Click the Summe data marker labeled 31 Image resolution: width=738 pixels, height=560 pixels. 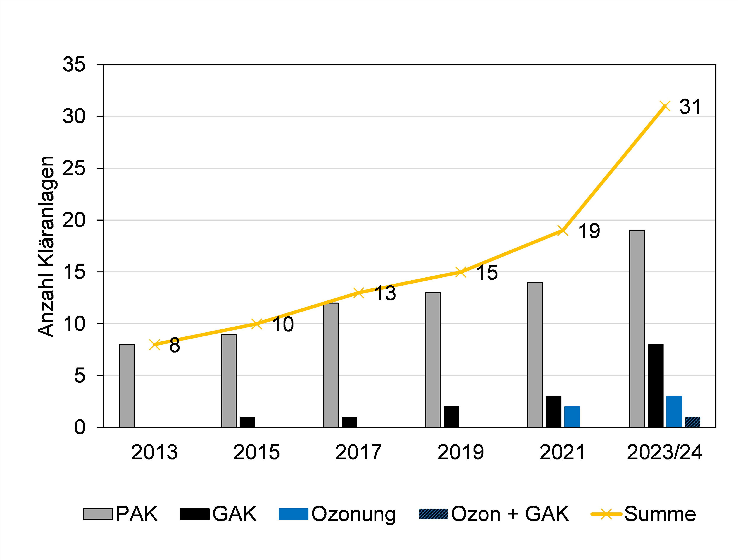coord(665,106)
